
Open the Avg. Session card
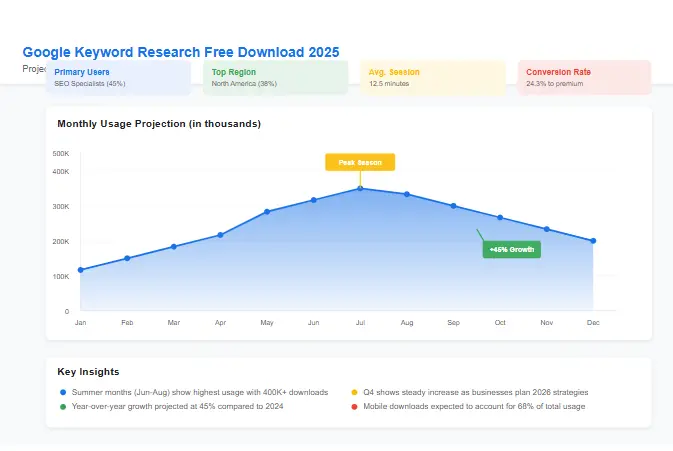point(432,78)
